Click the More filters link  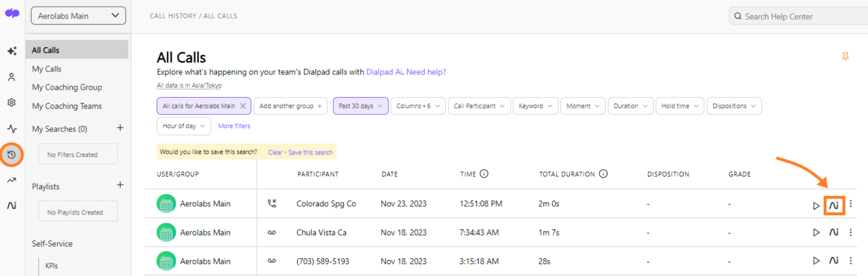[x=234, y=126]
